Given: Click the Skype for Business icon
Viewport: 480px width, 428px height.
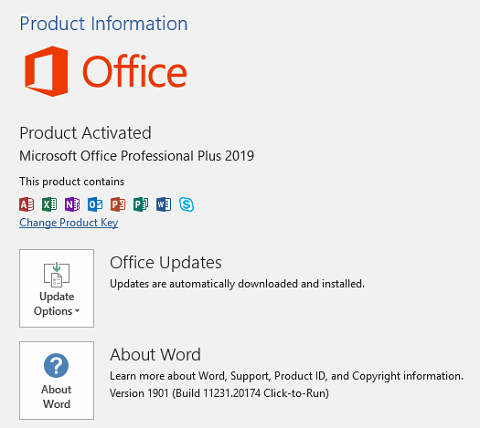Looking at the screenshot, I should tap(186, 204).
